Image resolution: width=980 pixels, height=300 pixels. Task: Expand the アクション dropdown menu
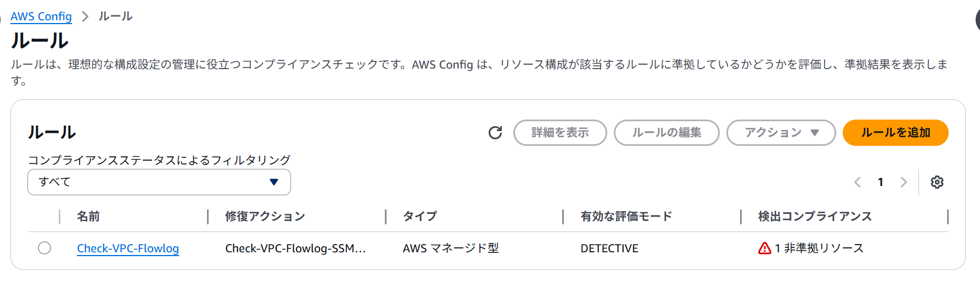[781, 133]
